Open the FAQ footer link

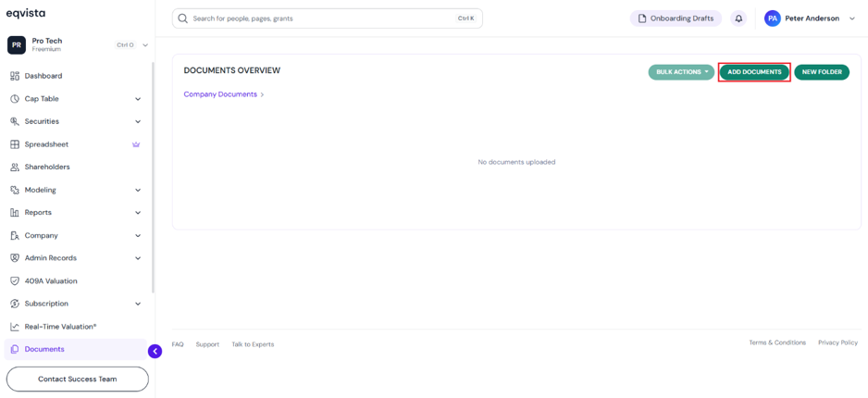[x=178, y=344]
